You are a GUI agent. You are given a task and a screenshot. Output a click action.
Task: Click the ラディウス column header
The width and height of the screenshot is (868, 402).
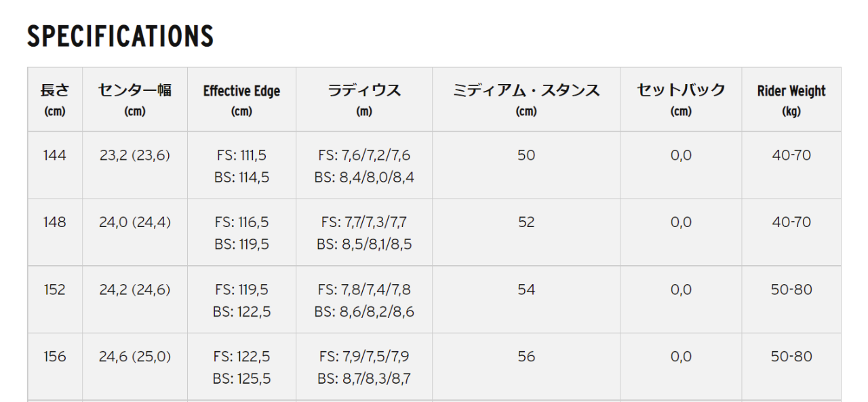364,100
